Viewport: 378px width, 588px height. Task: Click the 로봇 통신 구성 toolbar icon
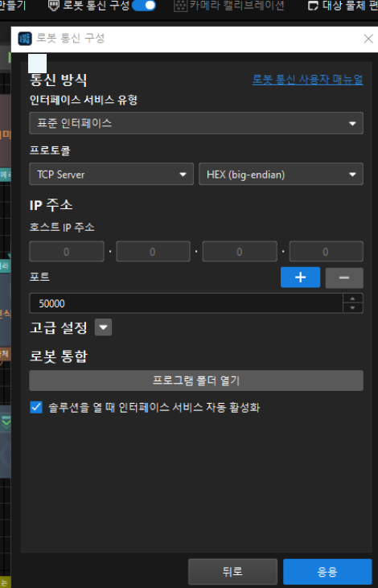pos(55,6)
